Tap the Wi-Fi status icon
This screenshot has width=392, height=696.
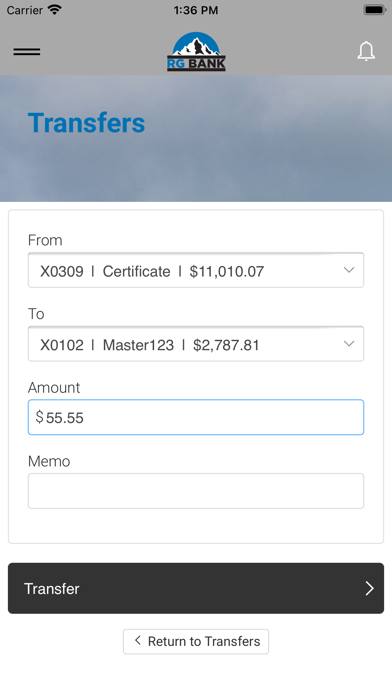(x=55, y=10)
